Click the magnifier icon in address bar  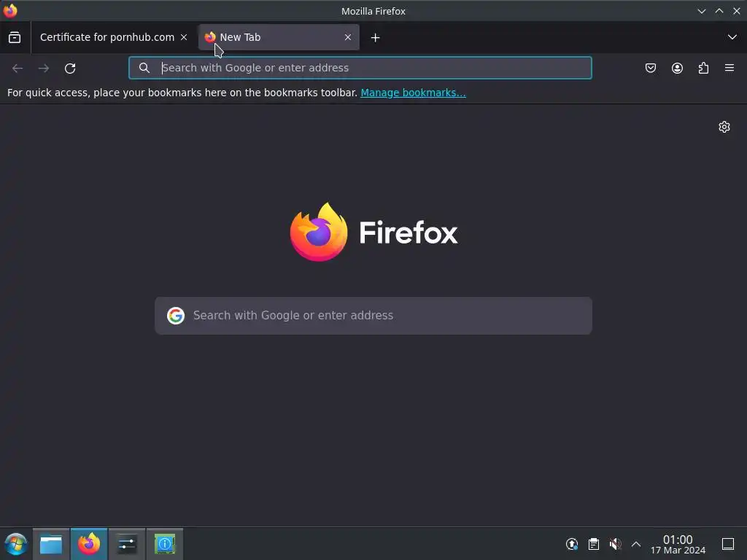(144, 68)
